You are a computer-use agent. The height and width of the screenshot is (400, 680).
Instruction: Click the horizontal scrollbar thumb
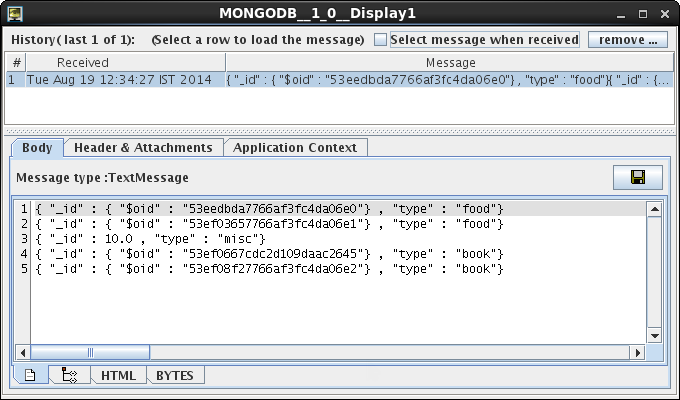coord(90,353)
